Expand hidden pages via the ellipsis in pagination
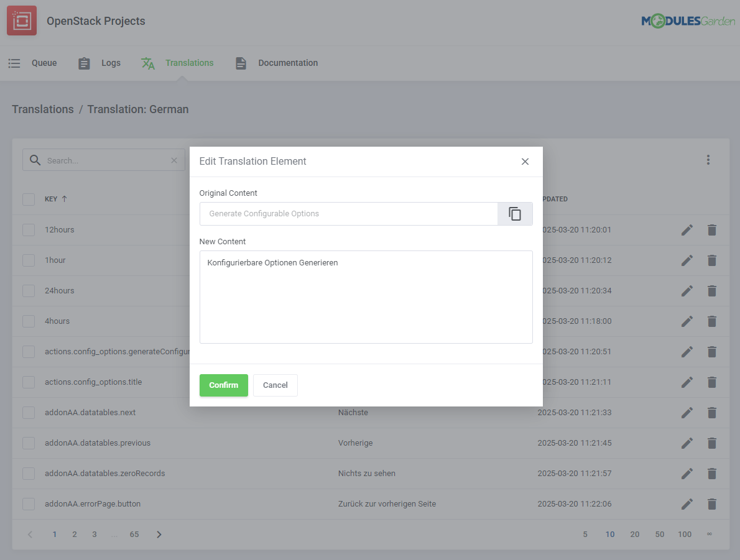 click(x=114, y=534)
